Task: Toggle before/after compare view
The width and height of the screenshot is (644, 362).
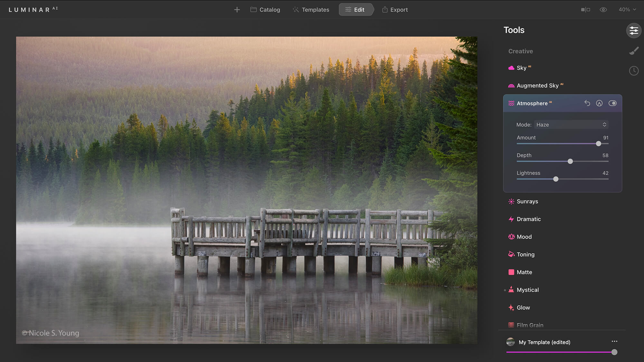Action: pos(585,10)
